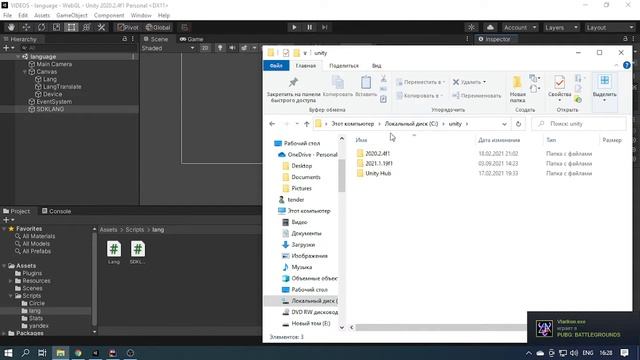The image size is (640, 360).
Task: Click the Поиск: unity search field
Action: click(x=579, y=124)
